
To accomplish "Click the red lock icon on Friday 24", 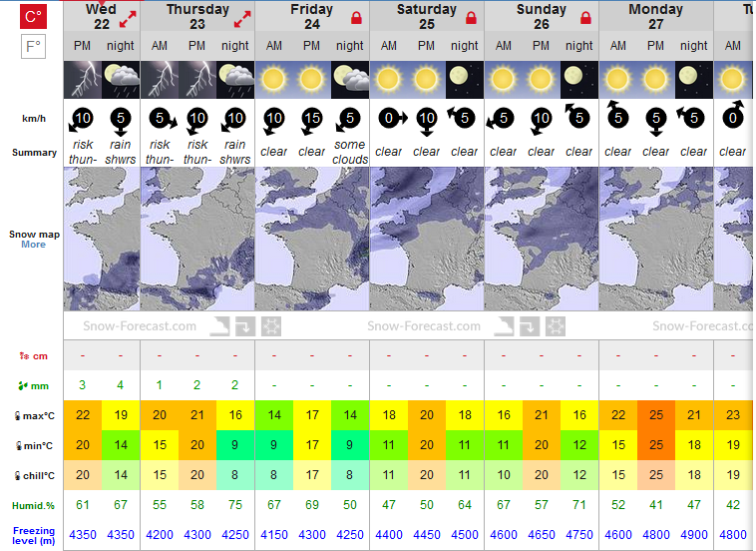I will click(356, 18).
